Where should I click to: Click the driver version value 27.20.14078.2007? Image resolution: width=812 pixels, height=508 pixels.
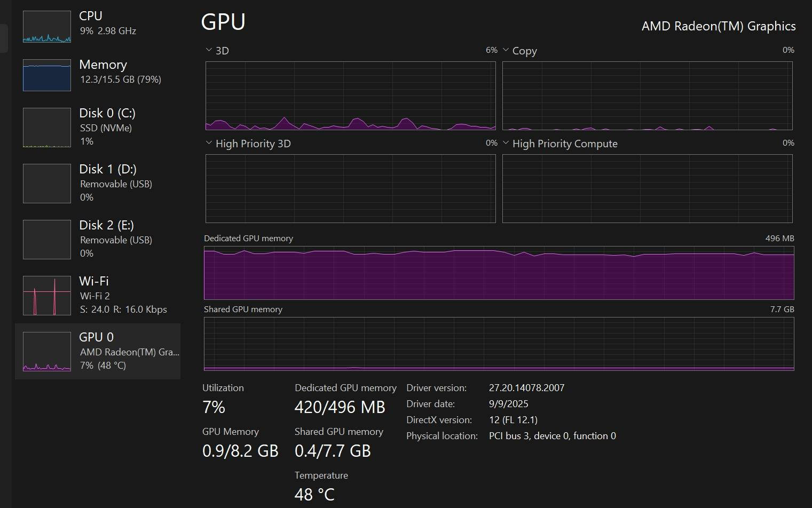click(x=526, y=388)
